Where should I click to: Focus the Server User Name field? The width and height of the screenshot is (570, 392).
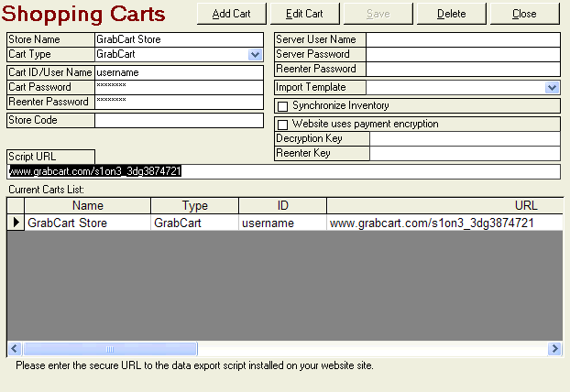463,39
